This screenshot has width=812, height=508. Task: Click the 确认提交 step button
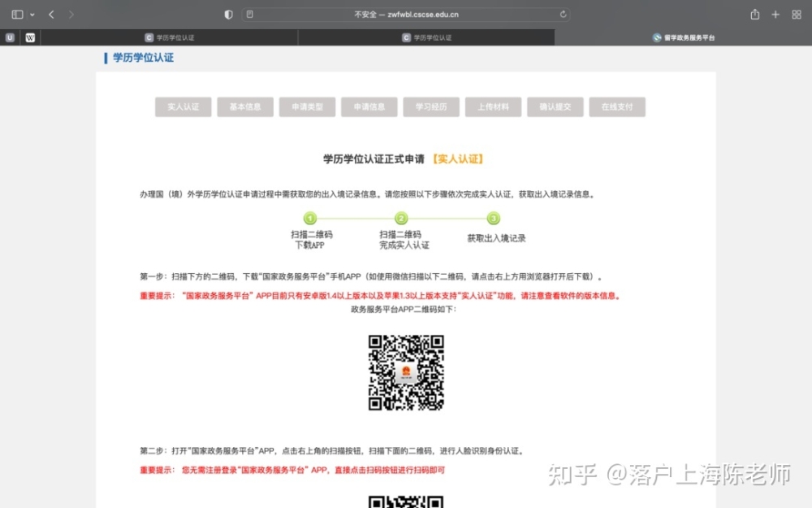click(555, 106)
